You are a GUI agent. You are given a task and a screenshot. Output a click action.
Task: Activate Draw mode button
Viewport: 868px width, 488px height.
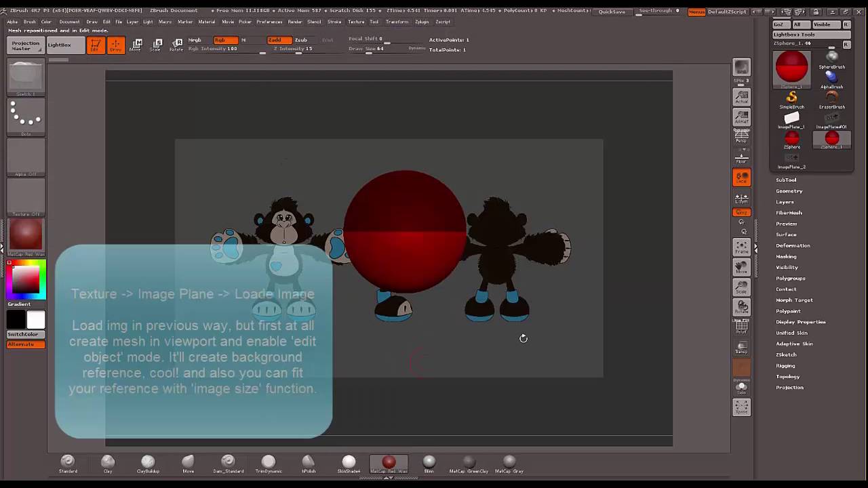[116, 45]
